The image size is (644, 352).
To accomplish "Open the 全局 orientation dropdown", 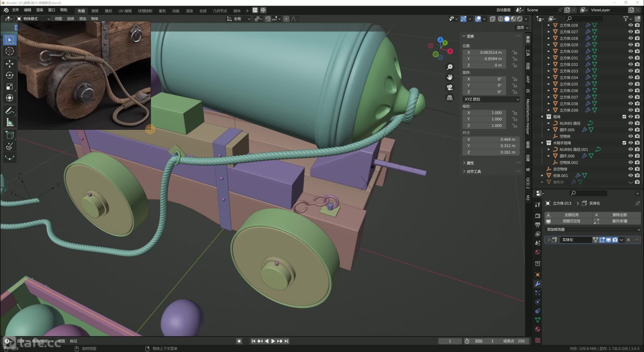I will (x=238, y=19).
